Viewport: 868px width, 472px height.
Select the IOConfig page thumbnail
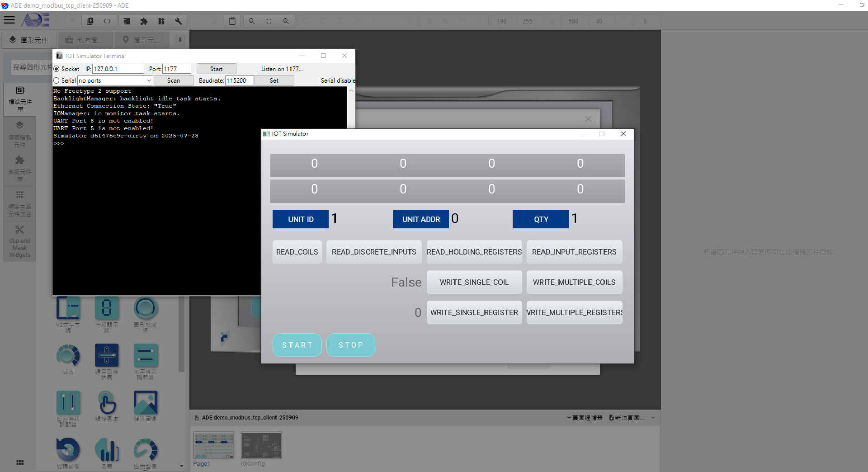click(261, 445)
